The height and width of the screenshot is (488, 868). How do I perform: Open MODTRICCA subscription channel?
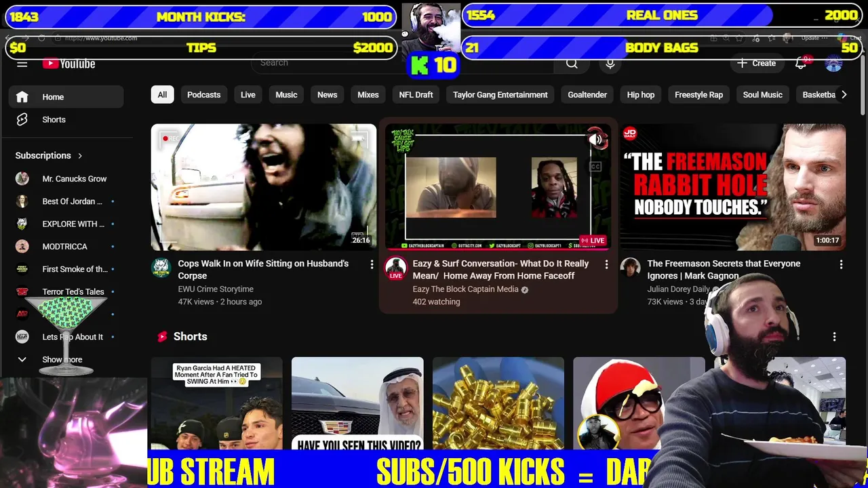pyautogui.click(x=66, y=247)
